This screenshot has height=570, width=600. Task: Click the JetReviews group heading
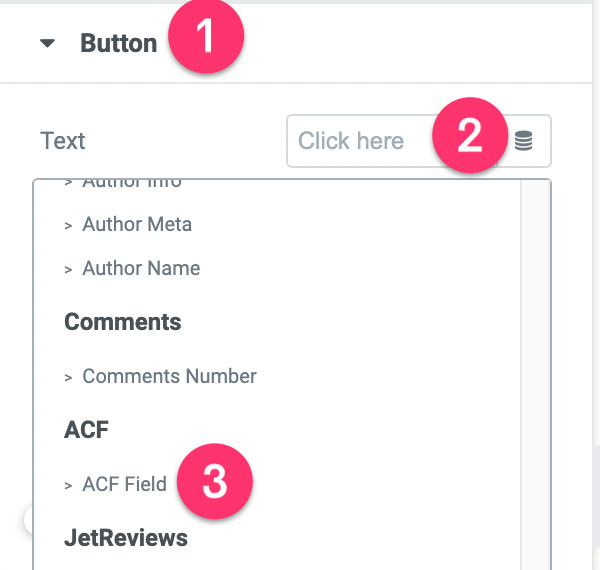click(125, 538)
